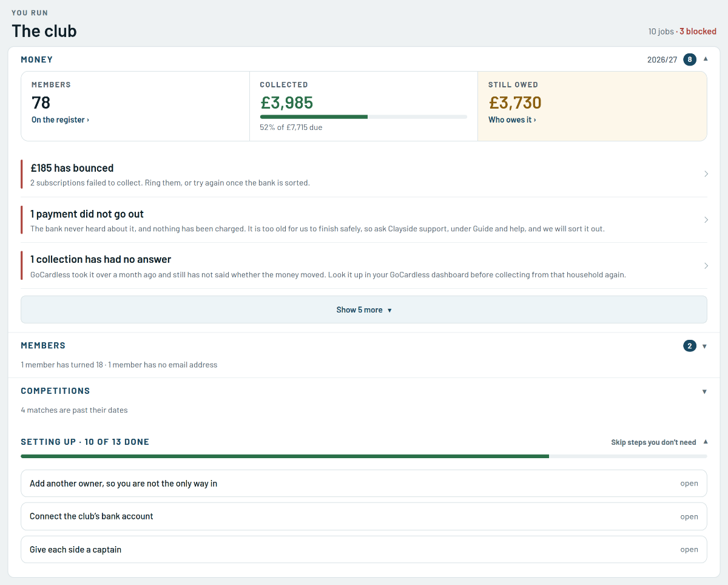
Task: Open chevron for '1 collection has had no answer'
Action: coord(706,265)
